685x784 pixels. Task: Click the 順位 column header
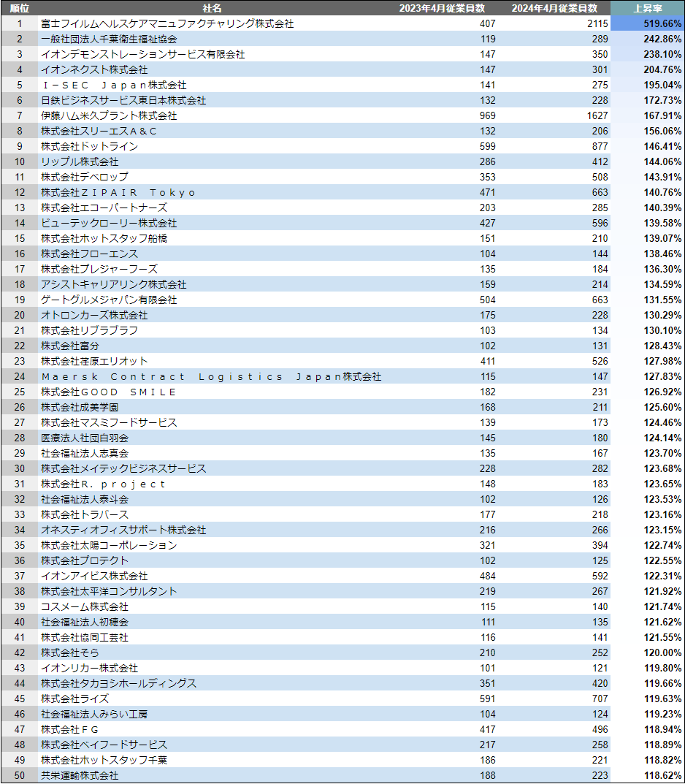(20, 8)
